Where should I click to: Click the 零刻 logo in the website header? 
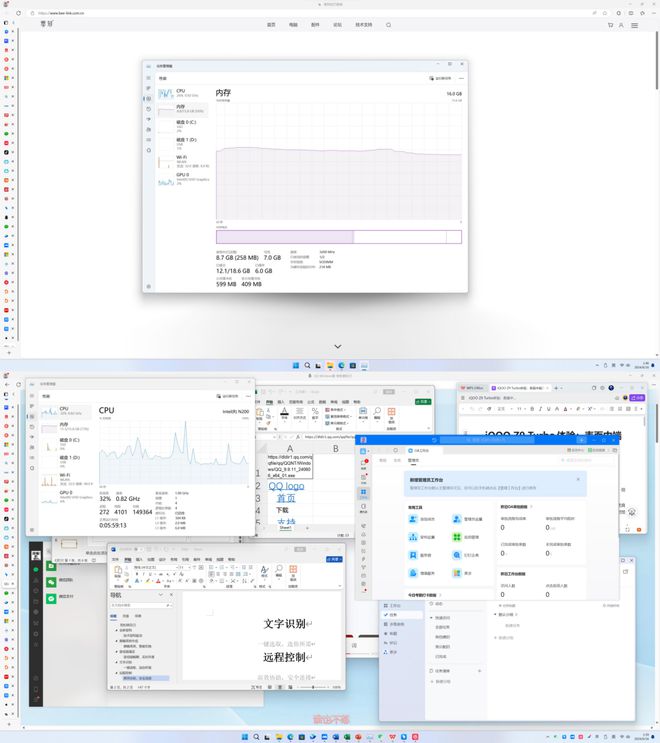(x=46, y=23)
